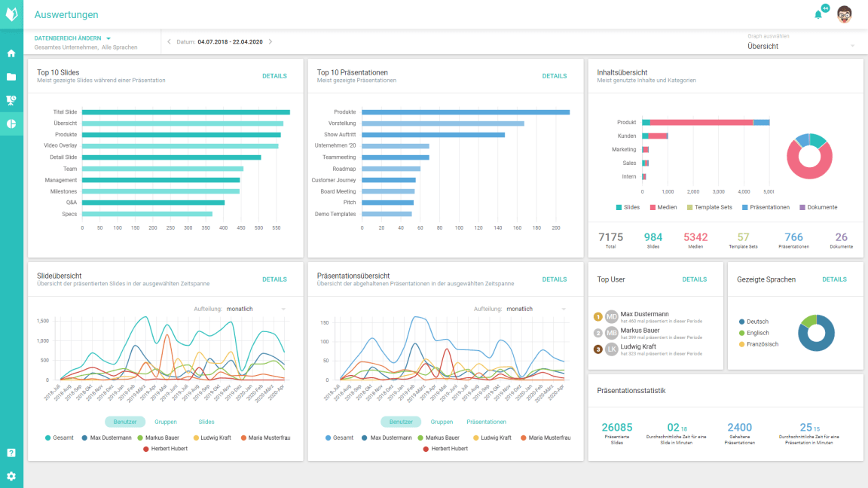Select Gruppen tab in Präsentationsübersicht
Viewport: 868px width, 488px height.
[442, 422]
